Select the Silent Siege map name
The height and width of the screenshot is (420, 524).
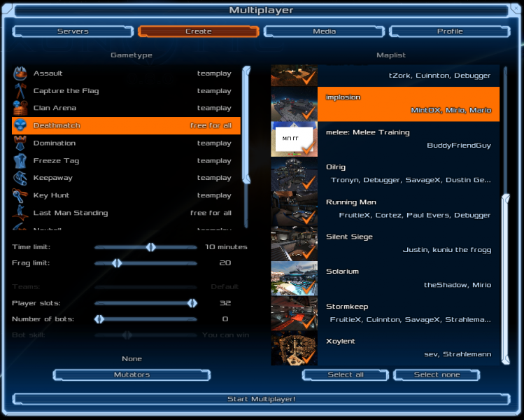(349, 237)
